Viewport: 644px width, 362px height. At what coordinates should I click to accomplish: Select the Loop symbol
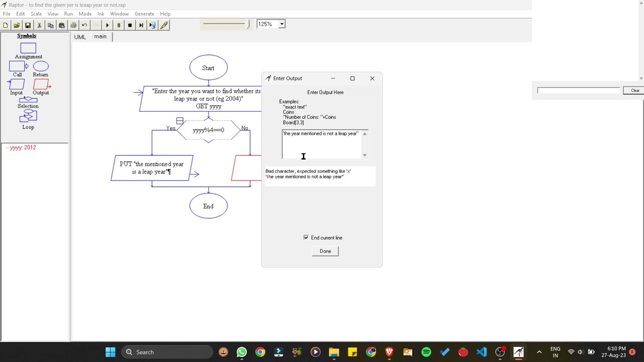[x=28, y=117]
